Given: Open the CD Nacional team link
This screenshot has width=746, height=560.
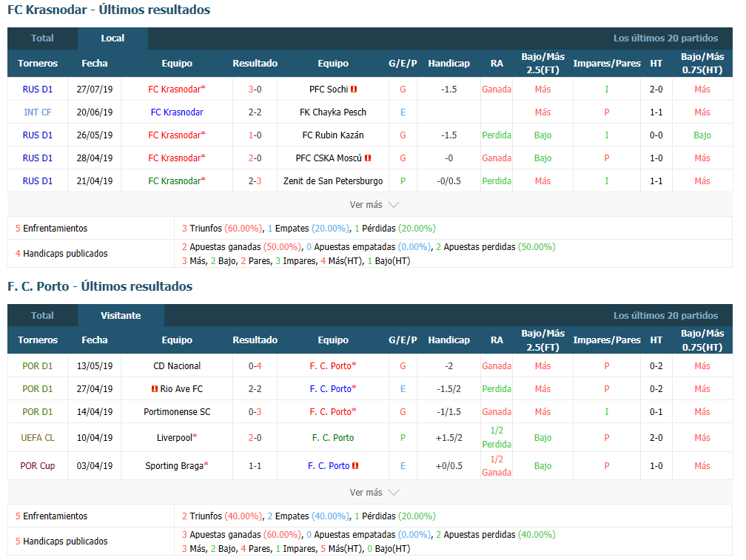Looking at the screenshot, I should pos(177,366).
